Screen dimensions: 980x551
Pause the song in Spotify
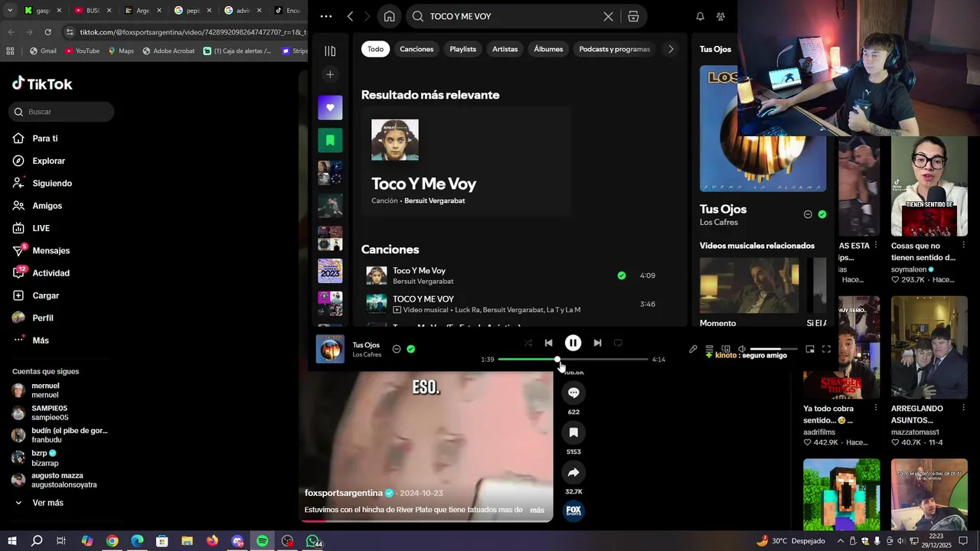click(x=573, y=343)
